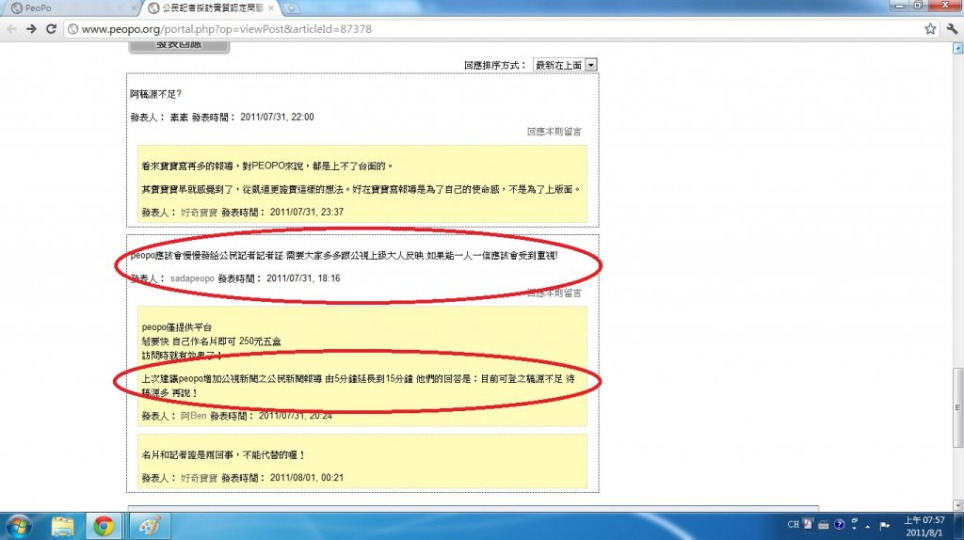Close the active article tab
The width and height of the screenshot is (964, 540).
[271, 8]
